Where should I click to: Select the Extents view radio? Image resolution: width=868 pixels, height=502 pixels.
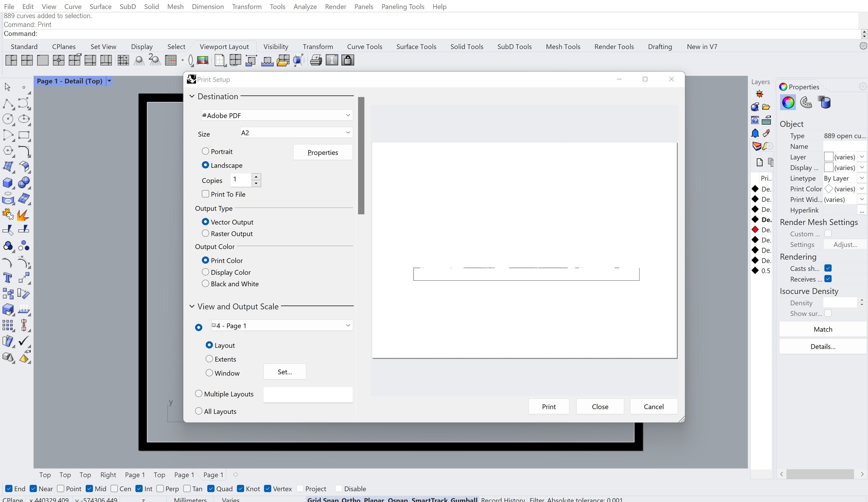(x=209, y=359)
